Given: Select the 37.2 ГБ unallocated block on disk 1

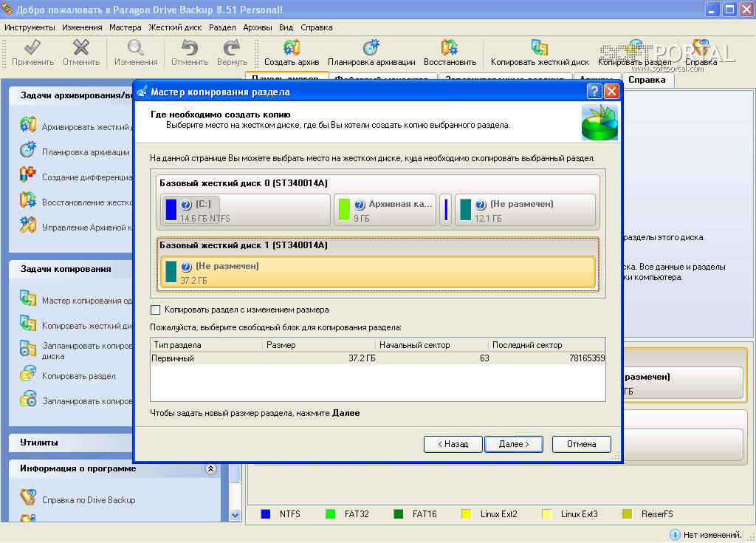Looking at the screenshot, I should (x=377, y=273).
